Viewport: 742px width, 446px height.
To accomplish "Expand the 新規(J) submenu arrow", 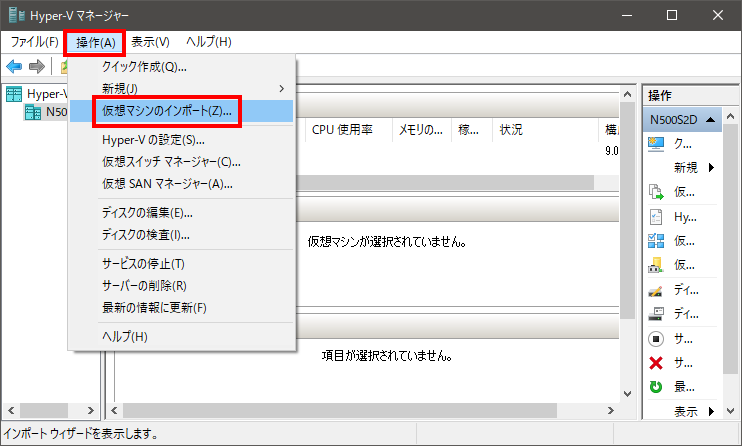I will pos(282,89).
